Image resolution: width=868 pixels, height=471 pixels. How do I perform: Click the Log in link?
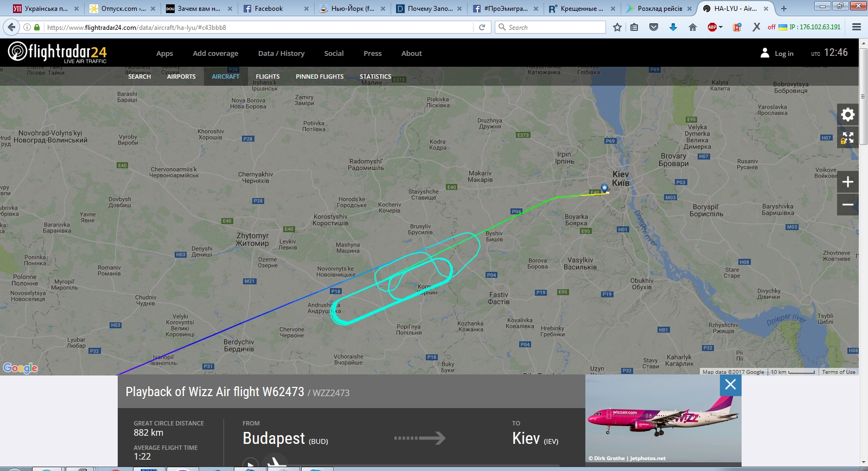[784, 53]
